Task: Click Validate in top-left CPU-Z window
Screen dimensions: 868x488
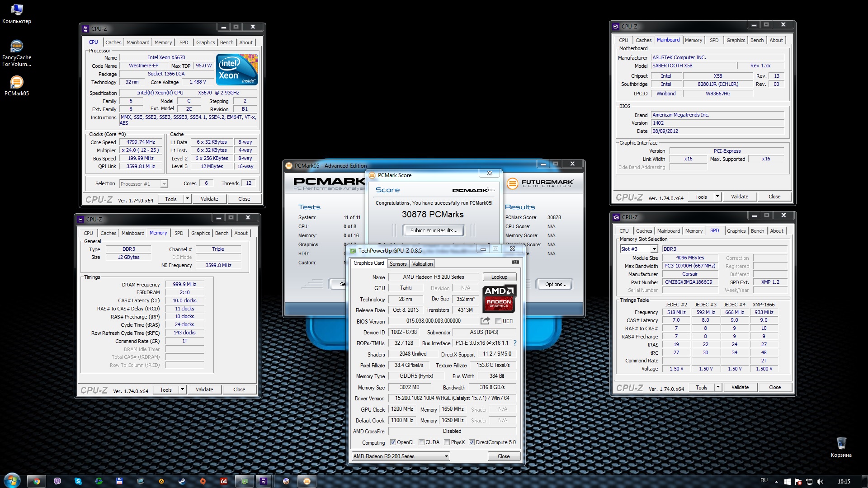Action: pos(209,199)
